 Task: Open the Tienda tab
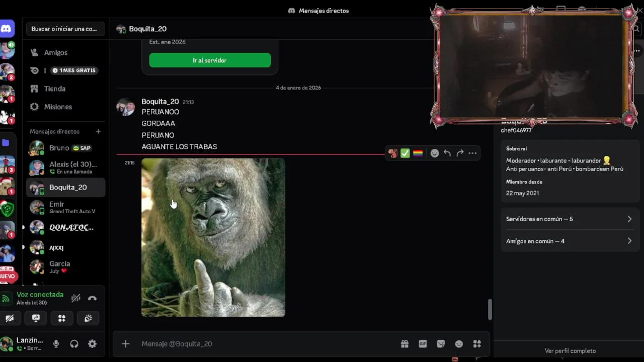[x=65, y=88]
